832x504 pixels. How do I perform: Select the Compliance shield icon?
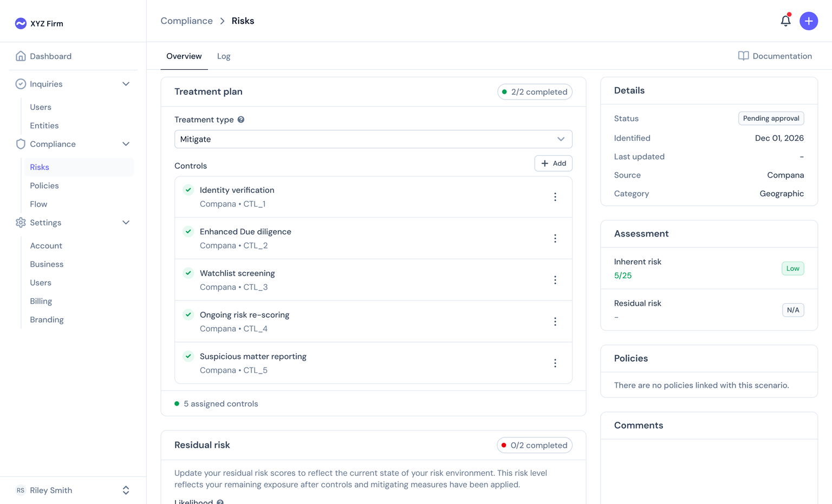pyautogui.click(x=20, y=144)
